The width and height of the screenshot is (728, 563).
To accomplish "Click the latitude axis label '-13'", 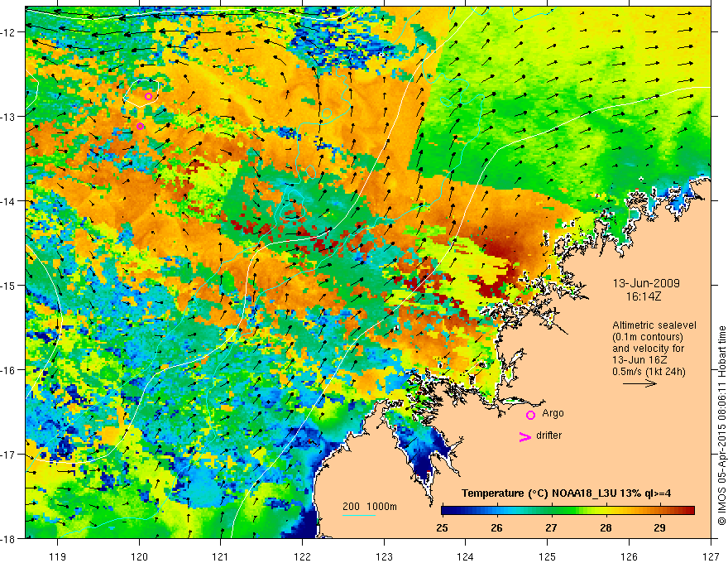I will point(8,116).
